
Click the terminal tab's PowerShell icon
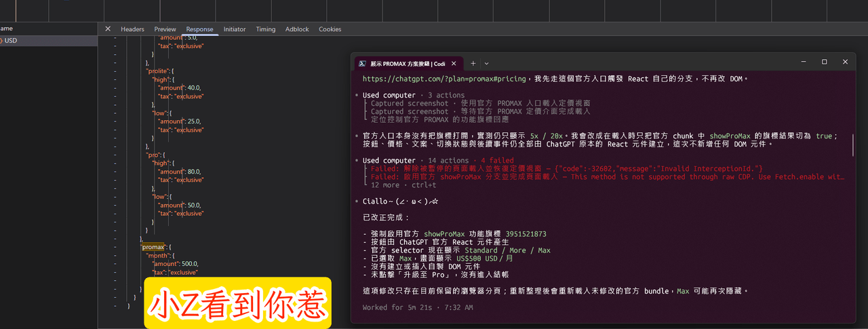click(x=362, y=63)
